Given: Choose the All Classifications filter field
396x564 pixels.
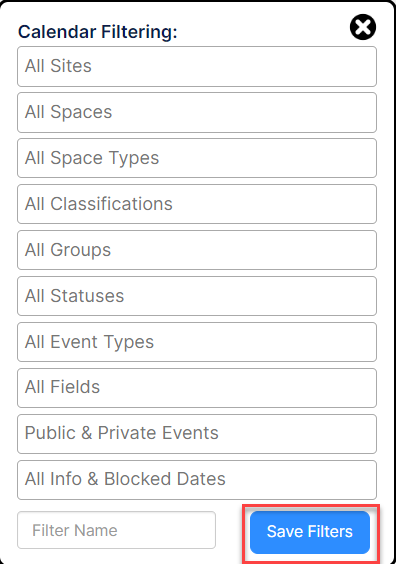Looking at the screenshot, I should (x=197, y=204).
